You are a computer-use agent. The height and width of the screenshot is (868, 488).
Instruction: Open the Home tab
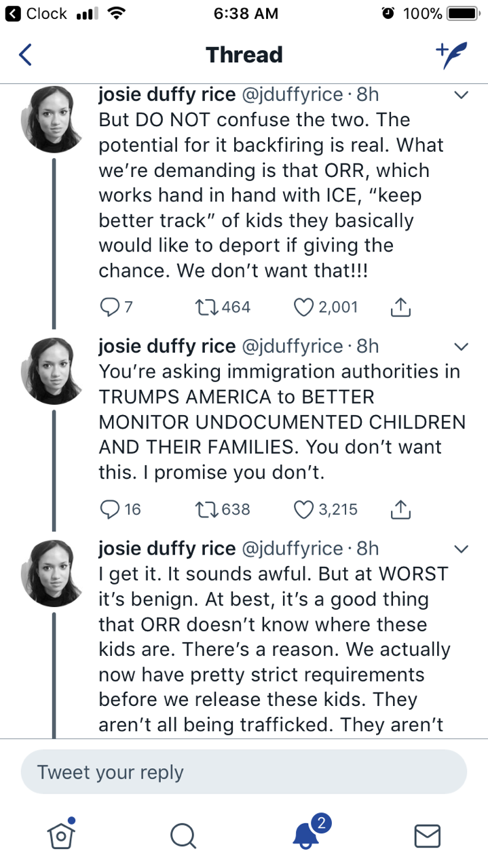coord(61,835)
